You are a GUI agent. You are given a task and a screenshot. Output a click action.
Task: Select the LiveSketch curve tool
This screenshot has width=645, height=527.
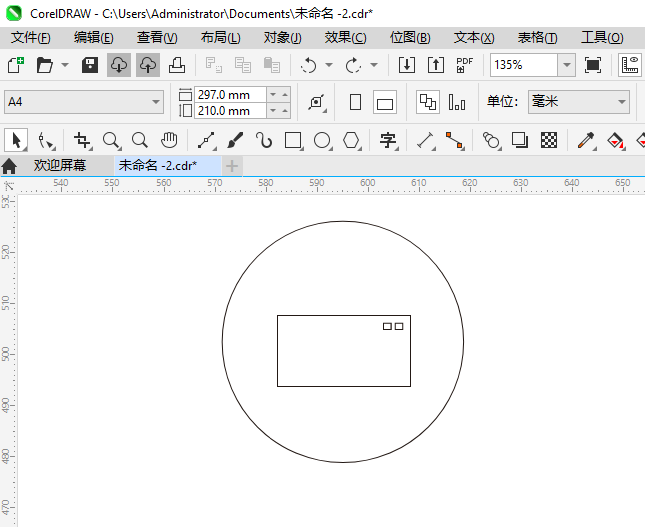(264, 140)
